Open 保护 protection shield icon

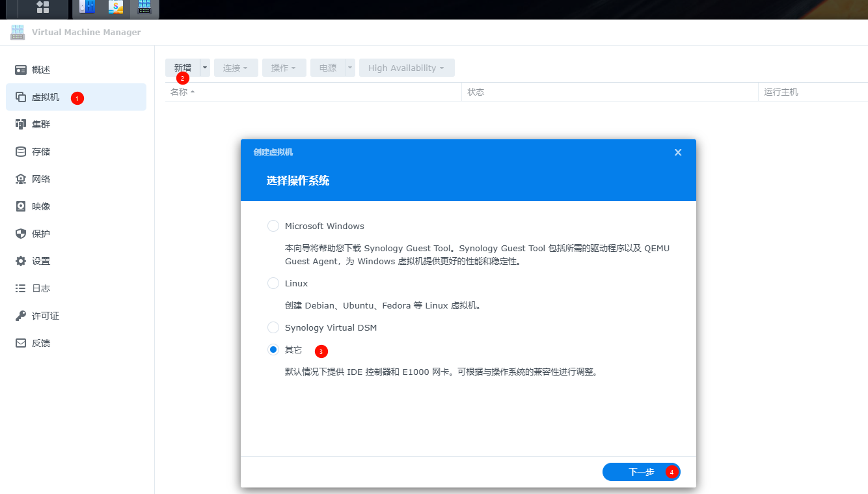21,234
